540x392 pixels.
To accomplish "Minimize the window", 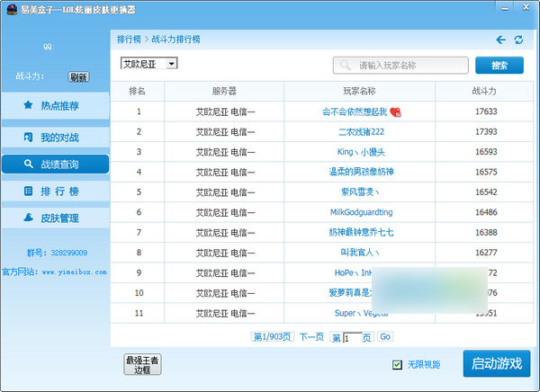I will coord(505,9).
